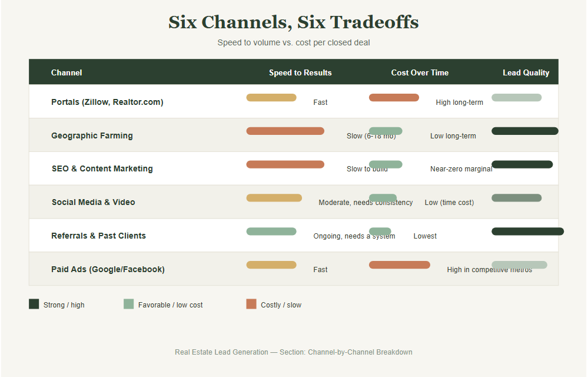Click the Near-zero marginal cost text
Viewport: 588px width, 377px height.
pyautogui.click(x=461, y=169)
